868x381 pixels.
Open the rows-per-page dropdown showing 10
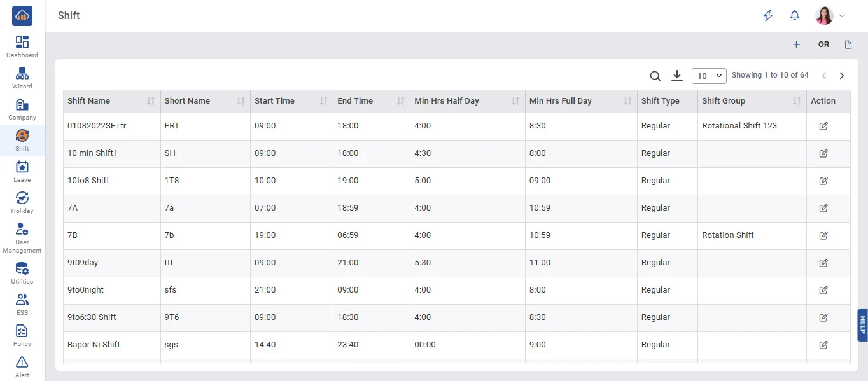709,76
